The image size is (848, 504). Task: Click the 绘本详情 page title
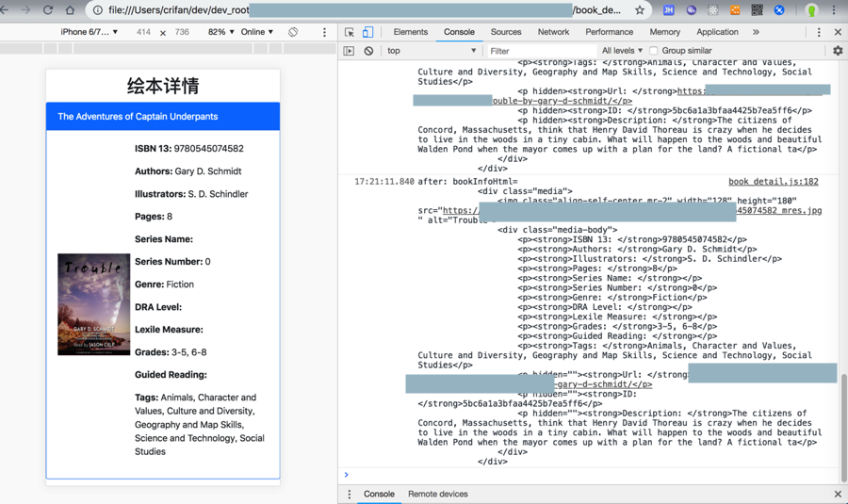163,86
